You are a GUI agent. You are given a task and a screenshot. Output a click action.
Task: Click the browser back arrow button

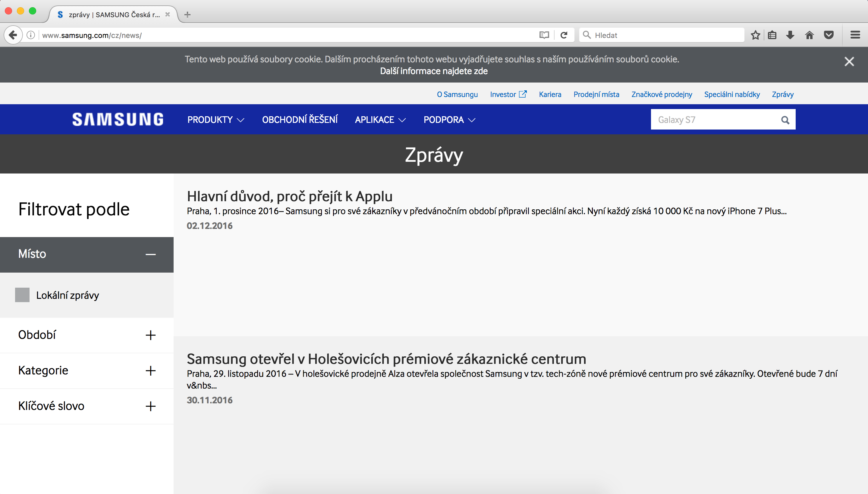pos(13,35)
